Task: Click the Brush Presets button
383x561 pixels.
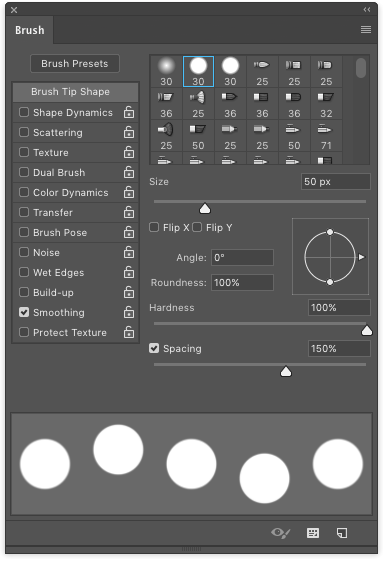Action: (75, 64)
